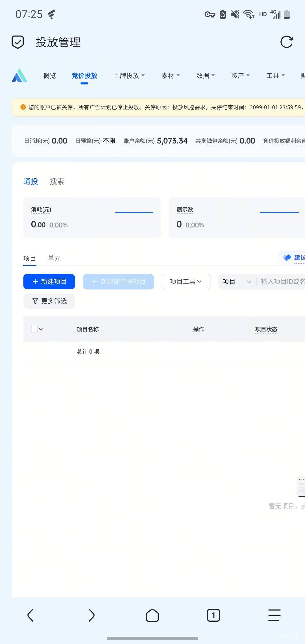Select the 消耗(元) metric card
Image resolution: width=305 pixels, height=644 pixels.
tap(92, 217)
